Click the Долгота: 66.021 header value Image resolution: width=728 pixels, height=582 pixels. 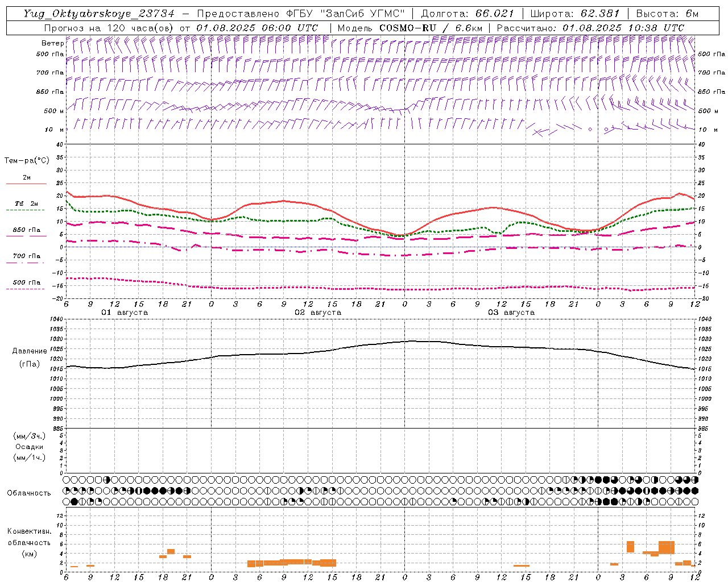click(468, 14)
